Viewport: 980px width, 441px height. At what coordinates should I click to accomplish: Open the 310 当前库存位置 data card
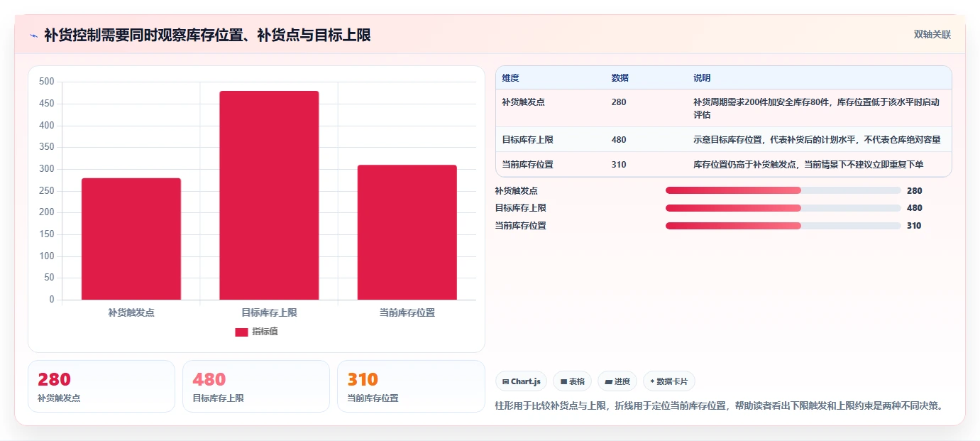(x=411, y=386)
